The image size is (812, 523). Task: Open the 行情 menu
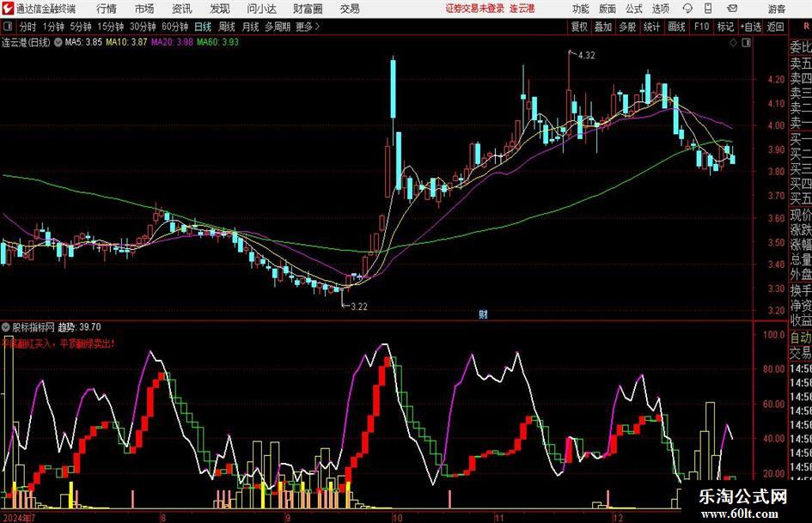107,9
